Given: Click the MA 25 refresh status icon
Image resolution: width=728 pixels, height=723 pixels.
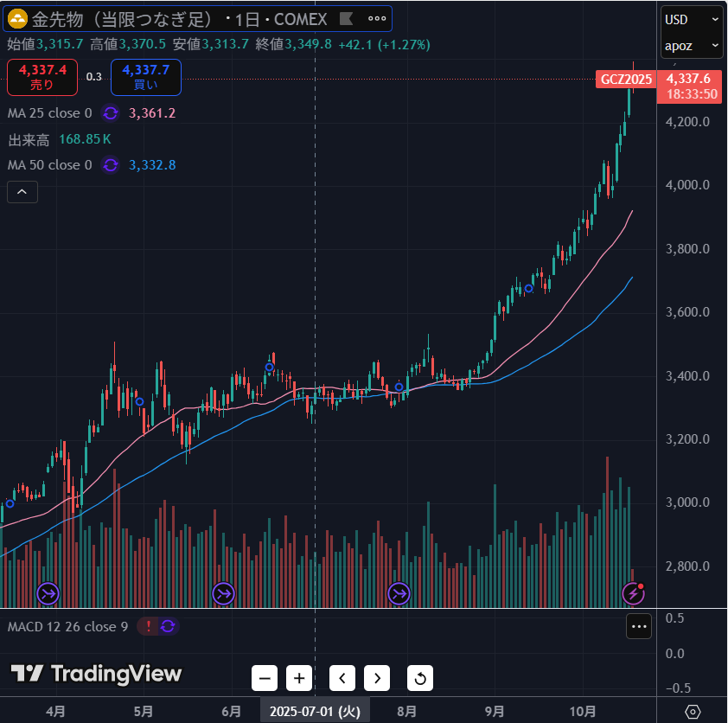Looking at the screenshot, I should coord(111,113).
